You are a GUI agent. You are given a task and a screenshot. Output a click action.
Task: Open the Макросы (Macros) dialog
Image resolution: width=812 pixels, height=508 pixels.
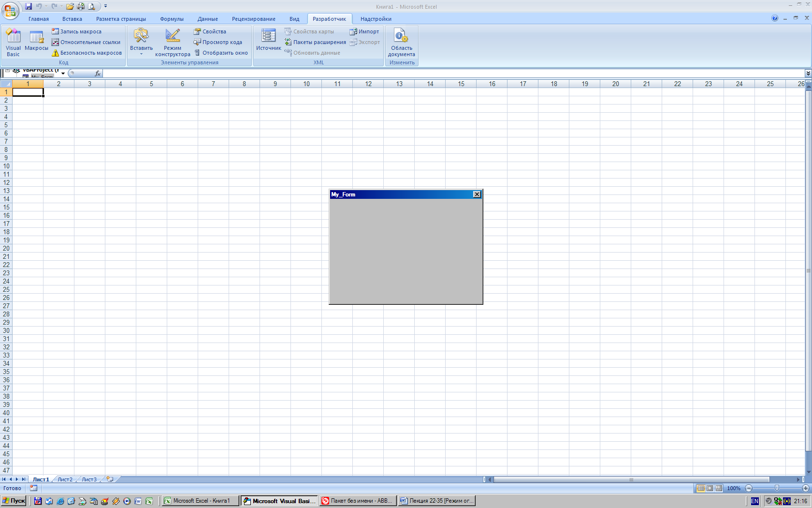(36, 40)
